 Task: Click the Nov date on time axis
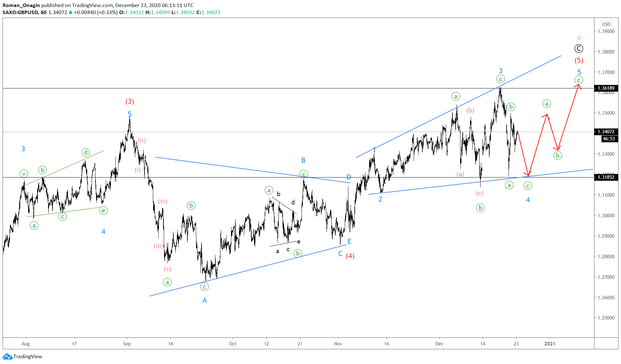338,344
